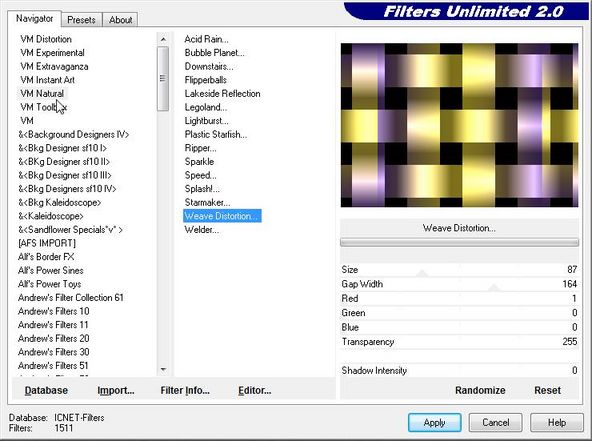This screenshot has width=592, height=441.
Task: Adjust the Transparency slider
Action: [x=459, y=342]
